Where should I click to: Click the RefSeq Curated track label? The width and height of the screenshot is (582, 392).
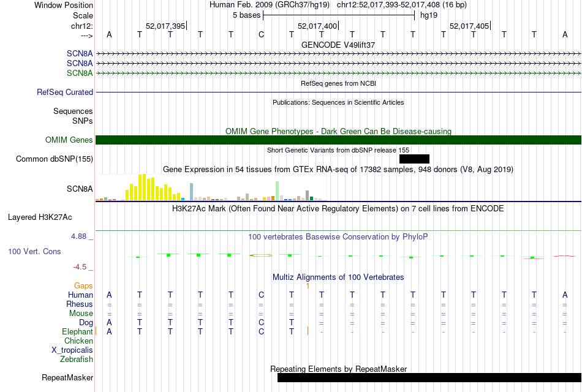(65, 92)
